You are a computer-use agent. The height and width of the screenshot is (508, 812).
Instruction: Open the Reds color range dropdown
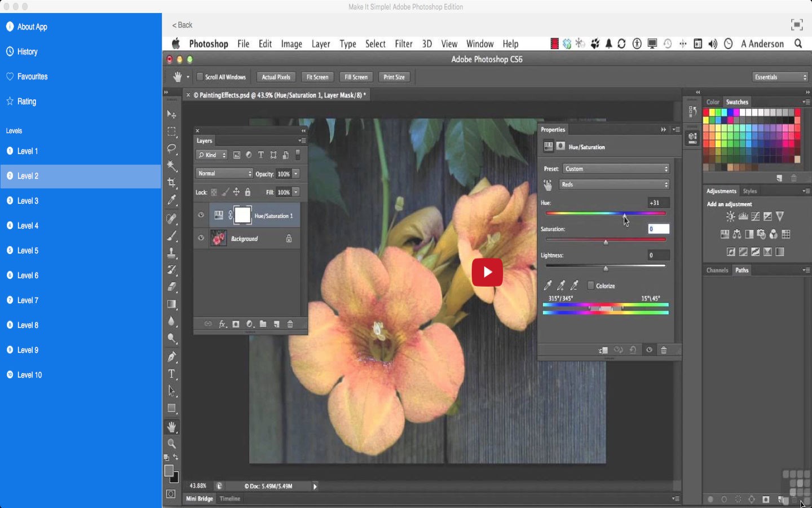point(614,185)
